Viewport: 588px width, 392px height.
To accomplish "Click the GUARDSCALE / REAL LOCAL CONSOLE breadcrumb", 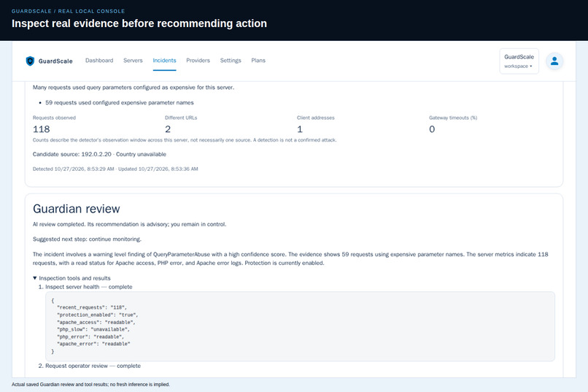I will click(69, 11).
